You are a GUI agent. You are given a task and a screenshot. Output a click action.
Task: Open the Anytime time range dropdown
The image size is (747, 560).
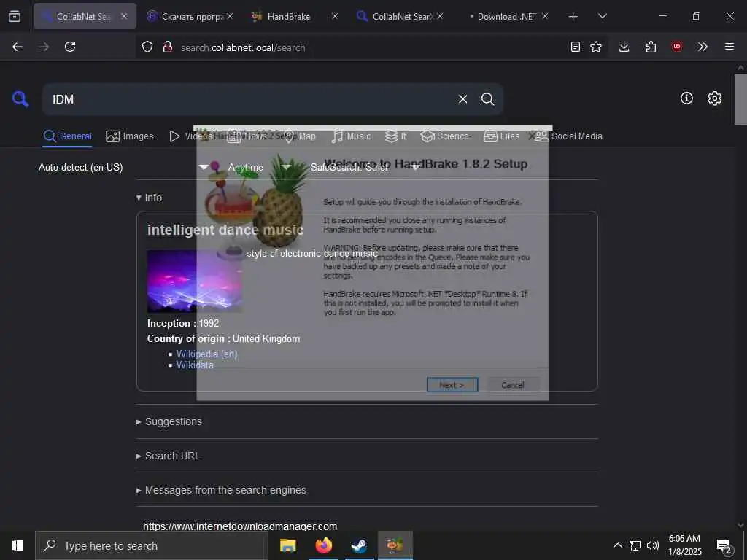pos(259,167)
